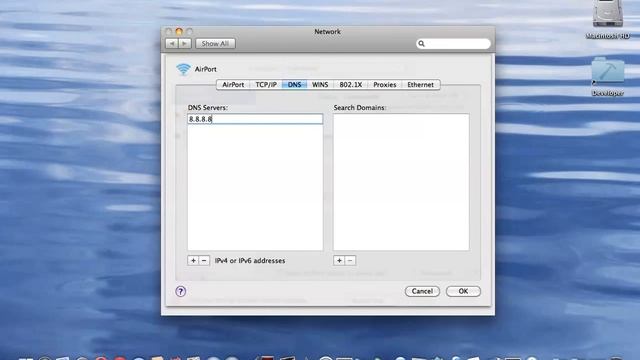Focus the preferences search field

click(x=453, y=44)
